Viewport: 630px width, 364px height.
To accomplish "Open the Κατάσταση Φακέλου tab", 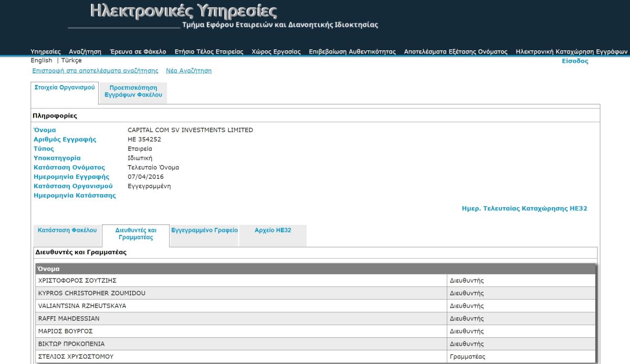I will [67, 230].
